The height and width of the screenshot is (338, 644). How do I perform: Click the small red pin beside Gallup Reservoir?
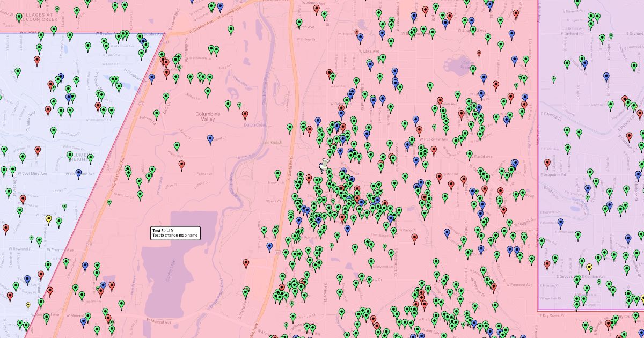tap(479, 53)
